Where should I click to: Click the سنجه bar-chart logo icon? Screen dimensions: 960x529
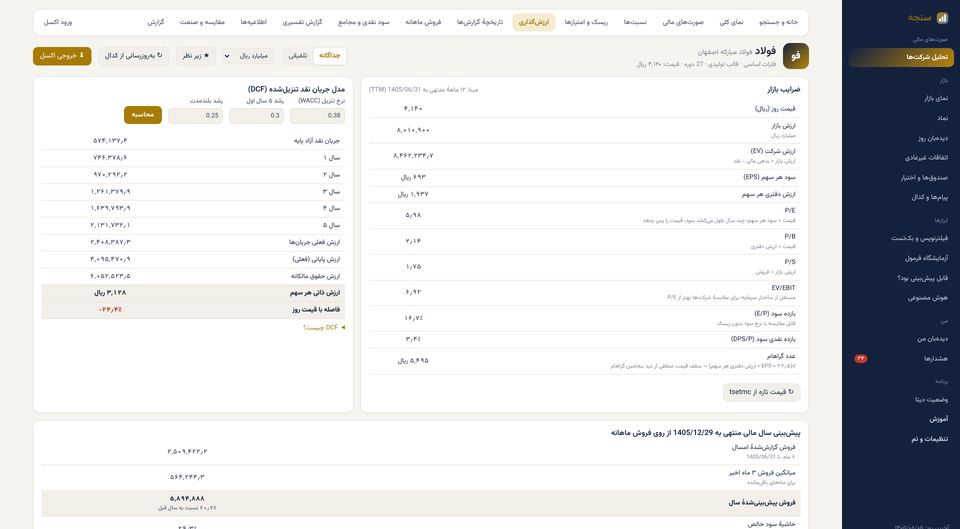pos(942,18)
